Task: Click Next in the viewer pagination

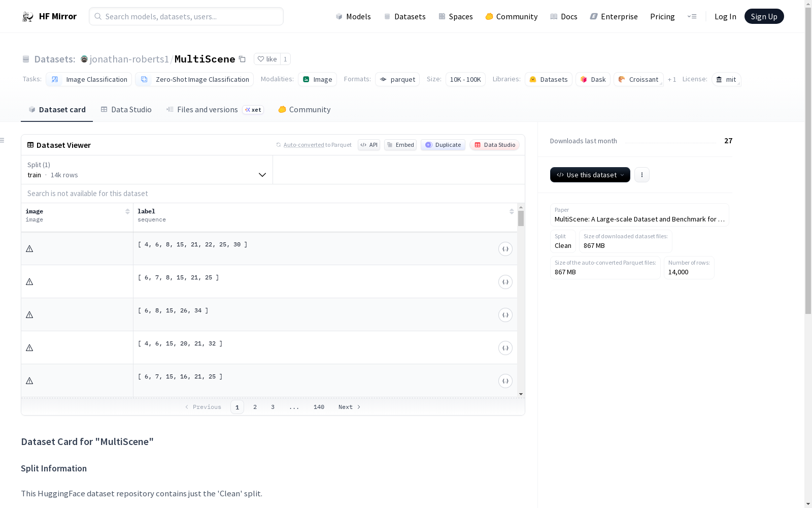Action: [350, 407]
